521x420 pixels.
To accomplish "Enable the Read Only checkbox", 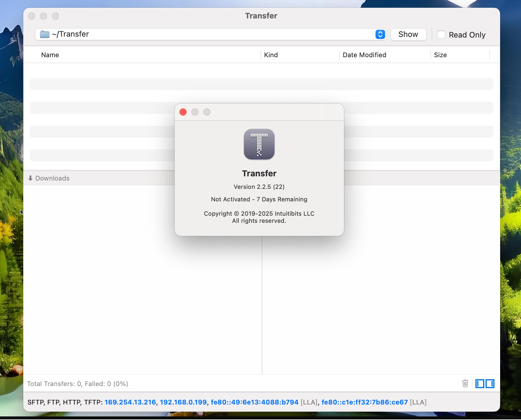I will (x=441, y=35).
